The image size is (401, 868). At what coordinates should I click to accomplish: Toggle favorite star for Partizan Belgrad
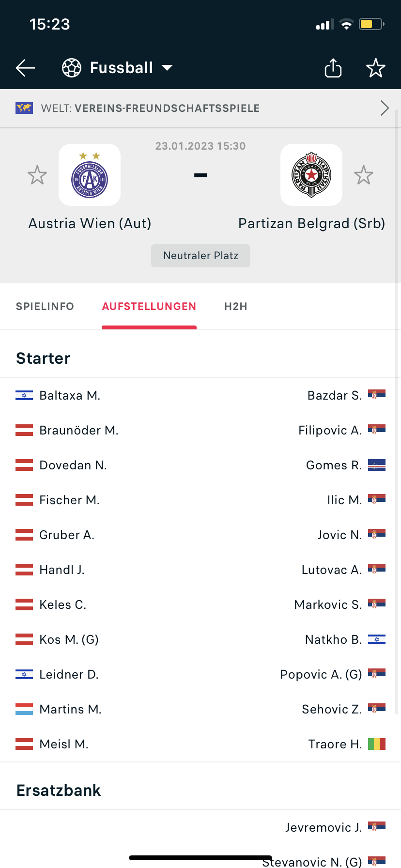point(364,175)
